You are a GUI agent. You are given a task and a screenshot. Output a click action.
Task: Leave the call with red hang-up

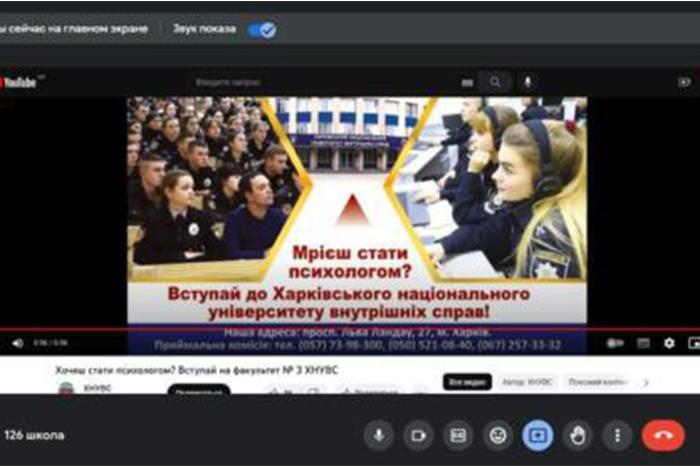tap(663, 435)
